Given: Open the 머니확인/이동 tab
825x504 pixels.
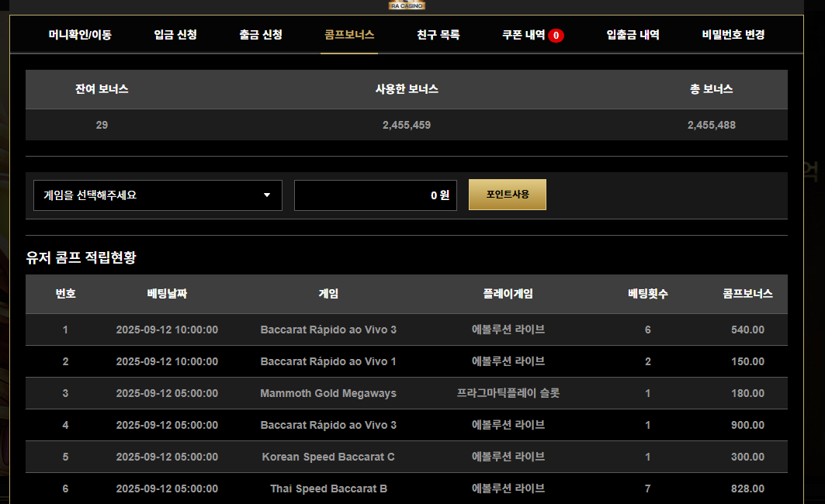Looking at the screenshot, I should pos(80,35).
